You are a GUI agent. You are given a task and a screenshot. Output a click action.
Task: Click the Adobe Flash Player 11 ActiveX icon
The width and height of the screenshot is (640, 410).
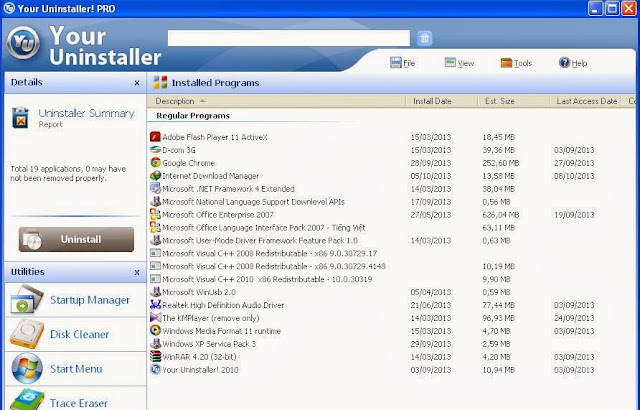(x=155, y=137)
